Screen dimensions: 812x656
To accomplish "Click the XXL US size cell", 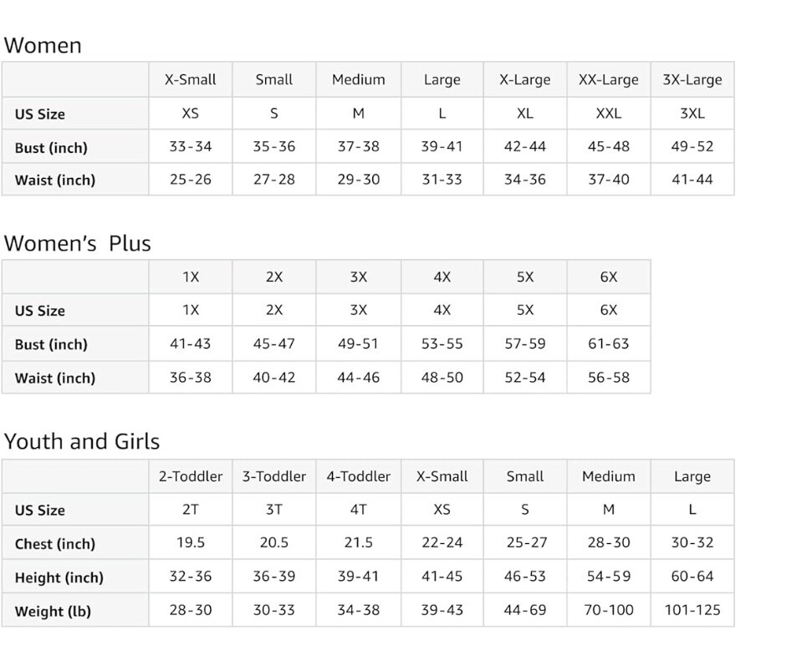I will point(608,114).
